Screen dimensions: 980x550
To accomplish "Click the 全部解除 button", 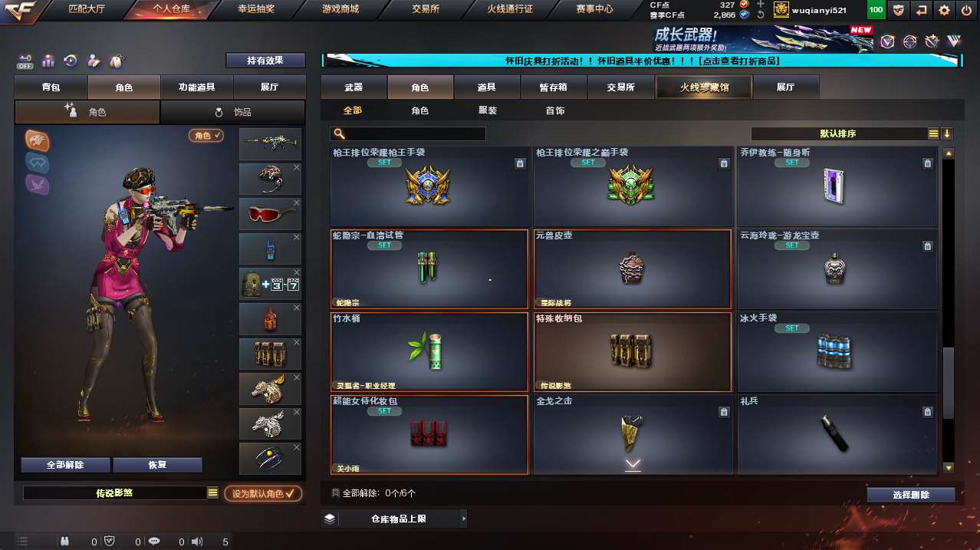I will click(65, 465).
